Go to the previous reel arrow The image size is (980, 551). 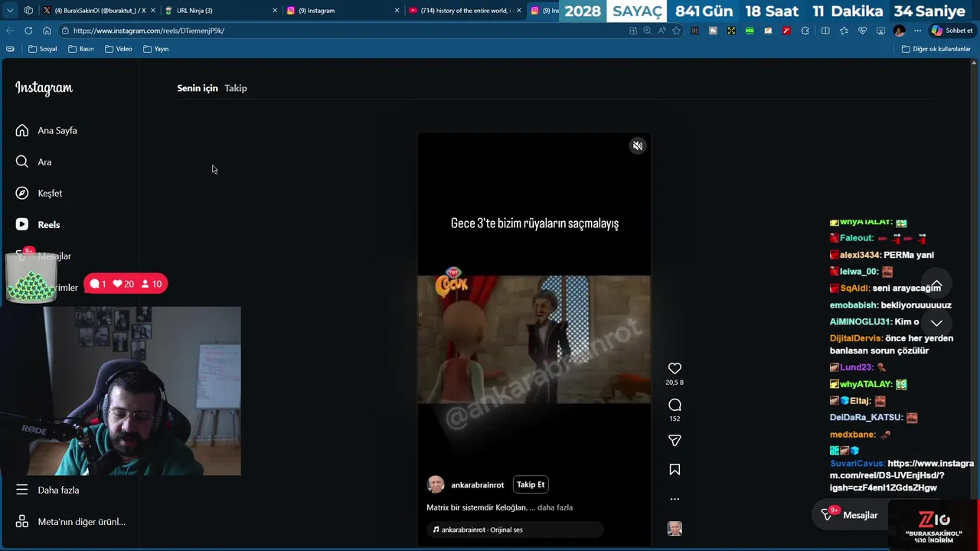pyautogui.click(x=936, y=285)
